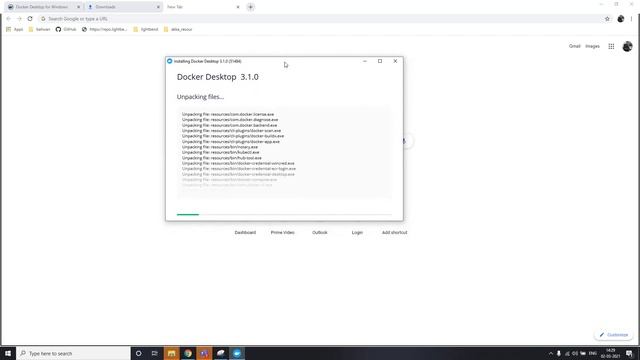Open the first bookmarks folder after Apps
The height and width of the screenshot is (360, 640).
click(x=39, y=29)
